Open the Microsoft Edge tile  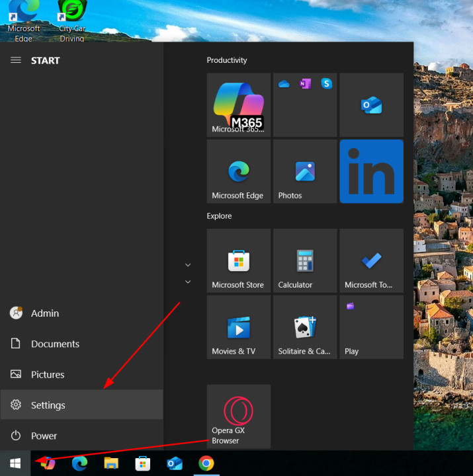[238, 171]
